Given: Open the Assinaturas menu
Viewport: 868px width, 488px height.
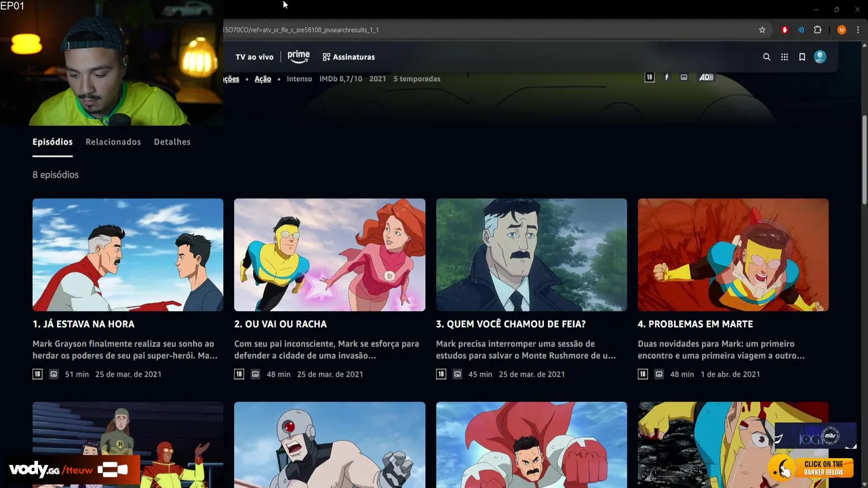Looking at the screenshot, I should [x=349, y=57].
